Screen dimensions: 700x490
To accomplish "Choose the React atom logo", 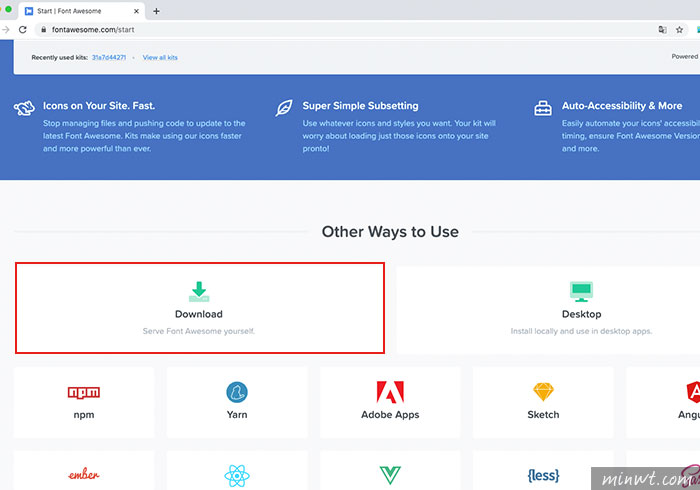I will [x=237, y=476].
